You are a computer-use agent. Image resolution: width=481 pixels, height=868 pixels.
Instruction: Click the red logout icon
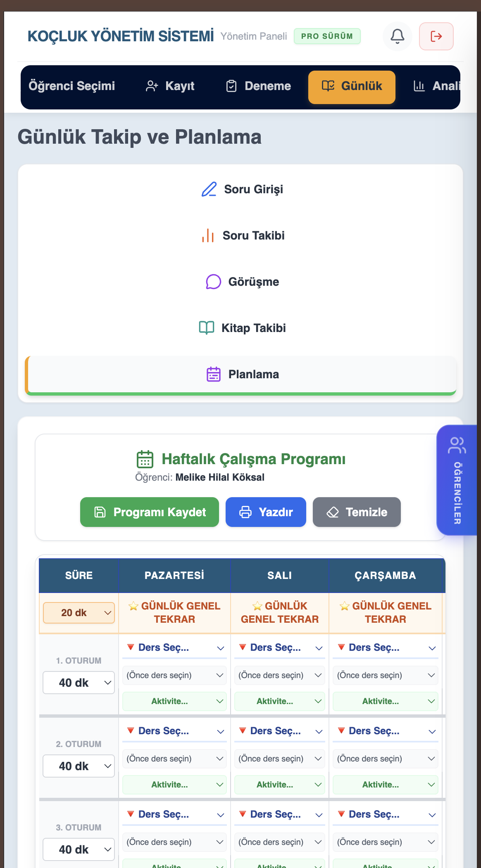(436, 36)
